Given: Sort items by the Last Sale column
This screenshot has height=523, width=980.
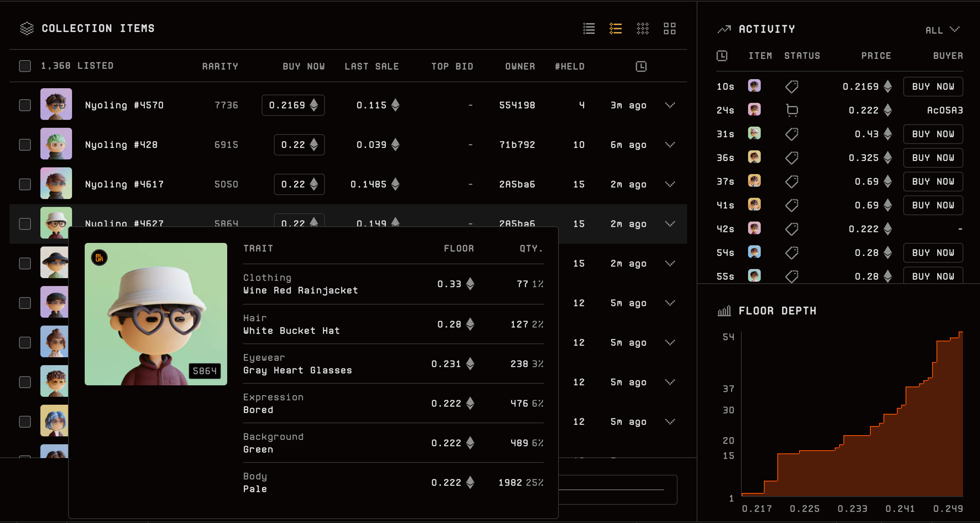Looking at the screenshot, I should point(371,66).
